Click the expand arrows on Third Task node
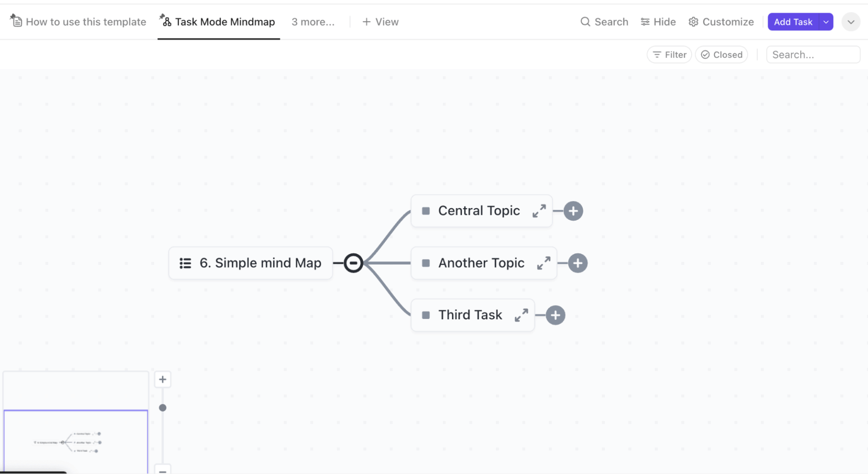This screenshot has height=474, width=868. (x=522, y=315)
